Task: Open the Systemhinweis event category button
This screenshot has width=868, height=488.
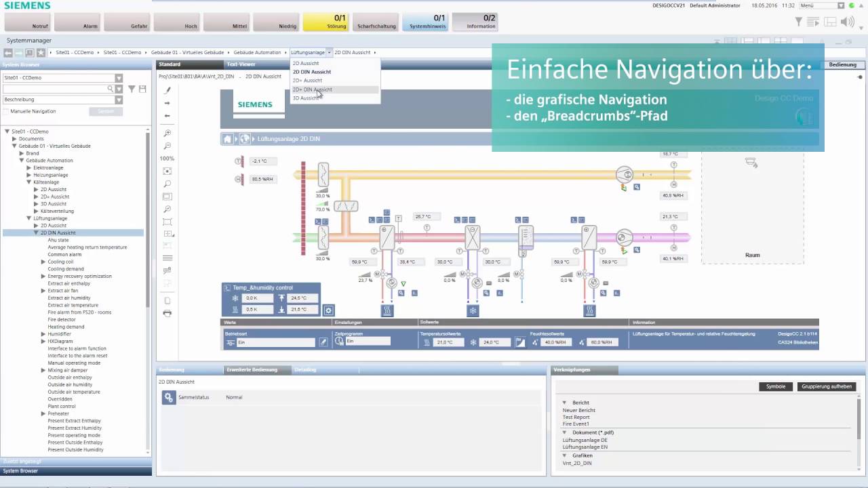Action: coord(425,22)
